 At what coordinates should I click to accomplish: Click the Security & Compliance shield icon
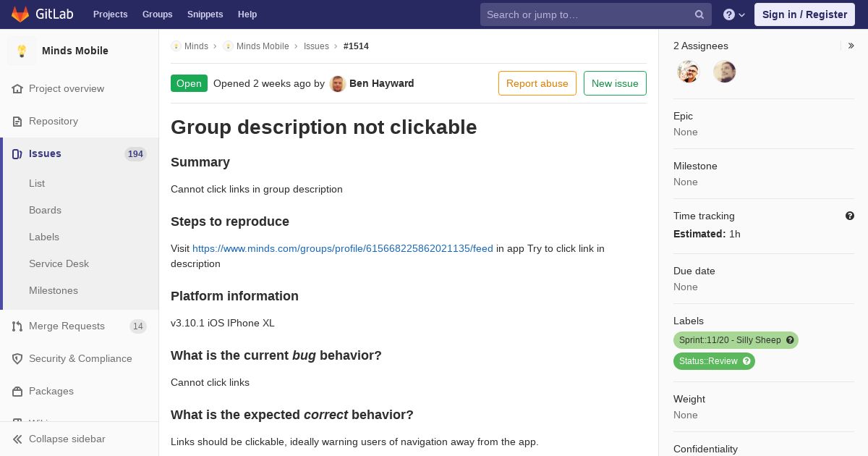point(17,358)
